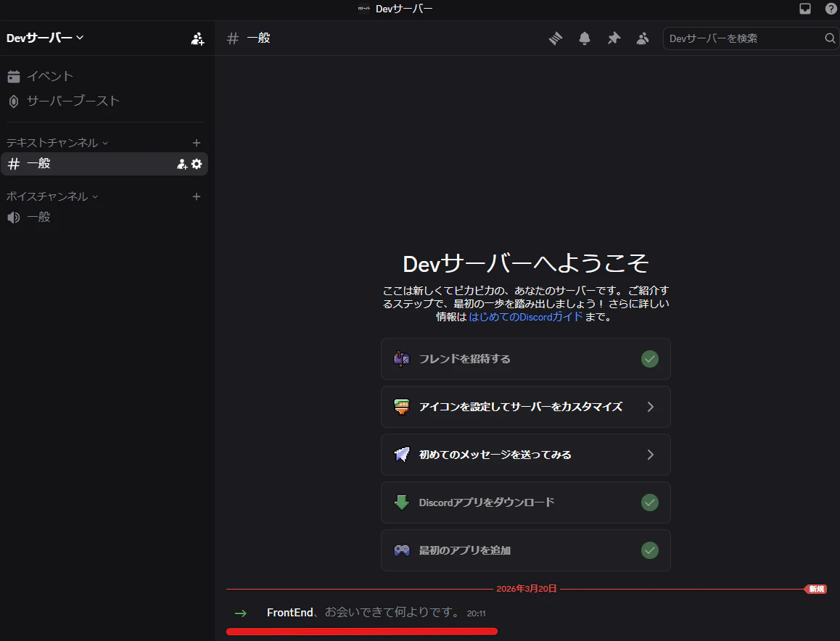Click the hash icon of 一般 in sidebar
This screenshot has height=641, width=840.
14,164
